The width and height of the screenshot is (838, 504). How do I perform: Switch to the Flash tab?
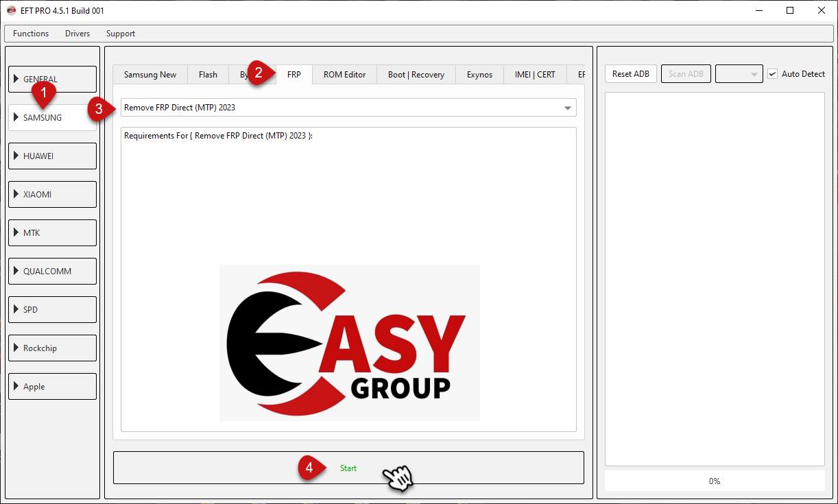[x=208, y=75]
